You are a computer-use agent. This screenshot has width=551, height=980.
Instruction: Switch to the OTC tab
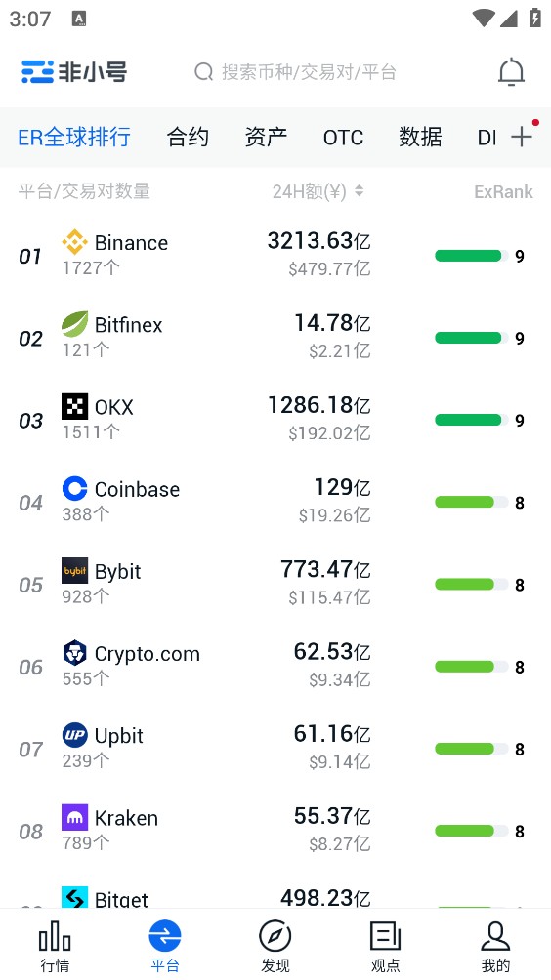click(343, 138)
